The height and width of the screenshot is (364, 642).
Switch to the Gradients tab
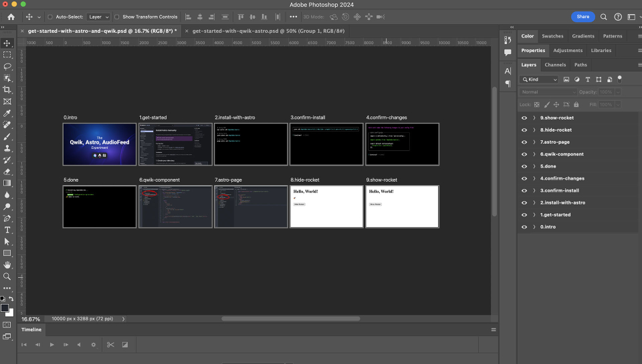click(x=583, y=36)
